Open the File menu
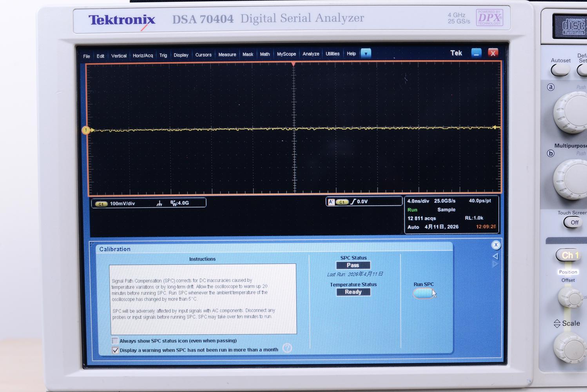 [x=87, y=56]
